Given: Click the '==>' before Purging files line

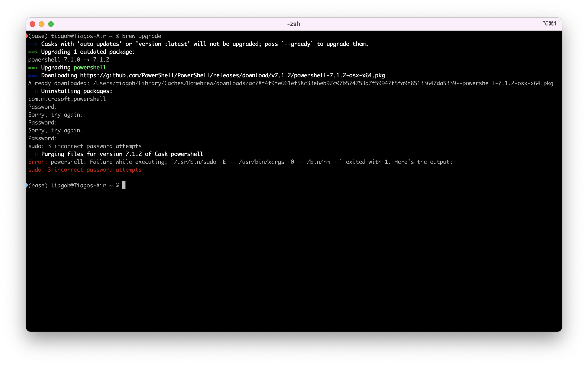Looking at the screenshot, I should [x=33, y=154].
